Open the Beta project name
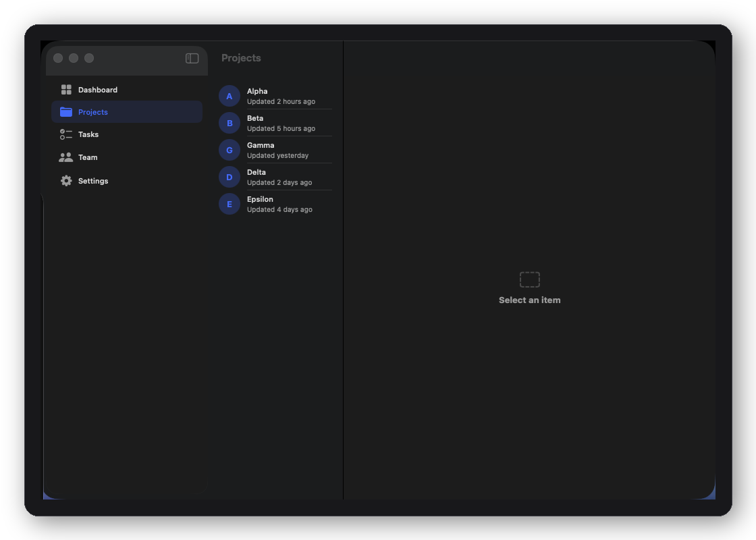This screenshot has height=540, width=756. pyautogui.click(x=255, y=118)
